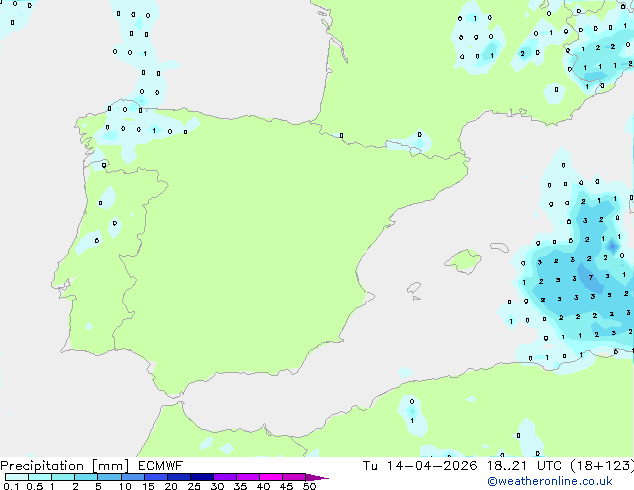Click the over-50 arrow tip of legend
Viewport: 634px width, 490px height.
point(317,477)
